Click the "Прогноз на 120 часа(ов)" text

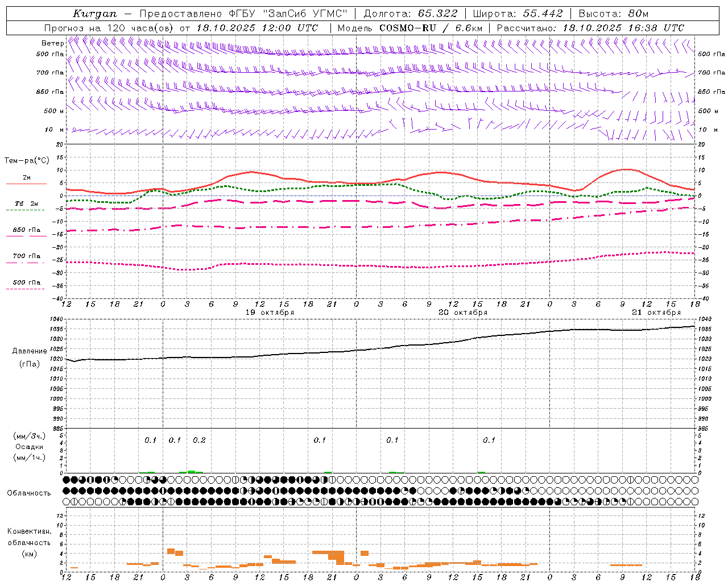point(110,28)
